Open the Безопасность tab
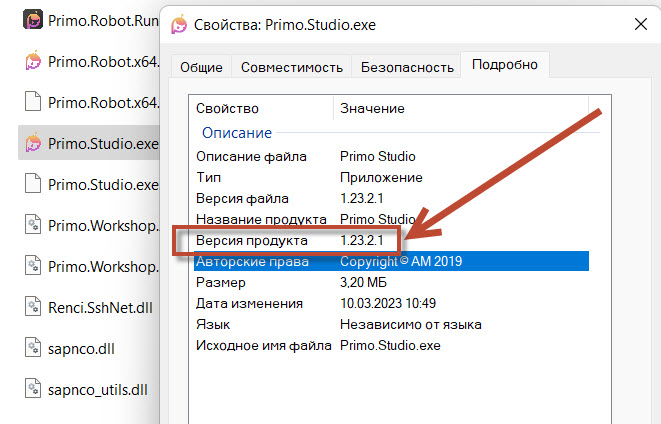 [407, 67]
